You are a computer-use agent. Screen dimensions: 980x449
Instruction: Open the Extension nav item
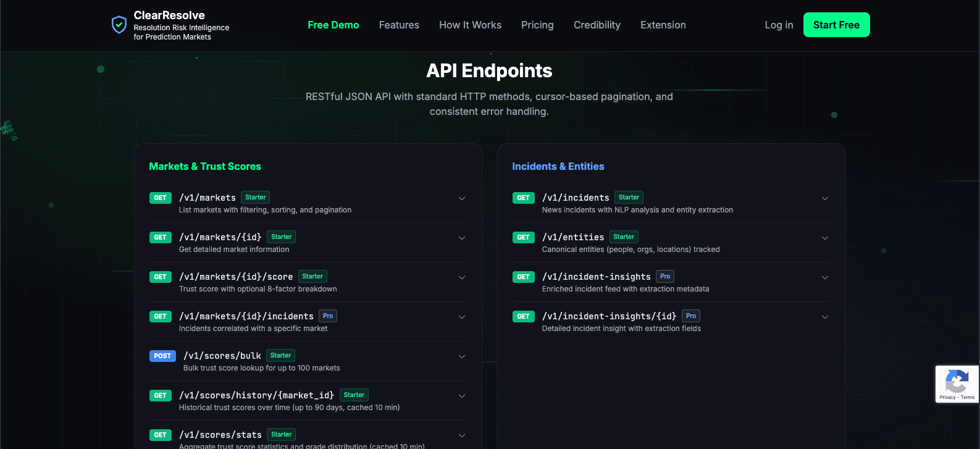point(663,25)
